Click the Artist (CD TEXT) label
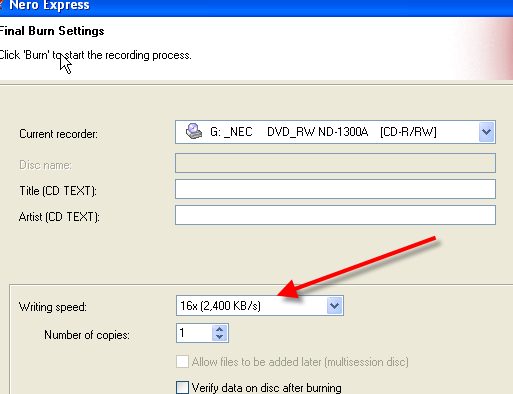 [x=59, y=217]
